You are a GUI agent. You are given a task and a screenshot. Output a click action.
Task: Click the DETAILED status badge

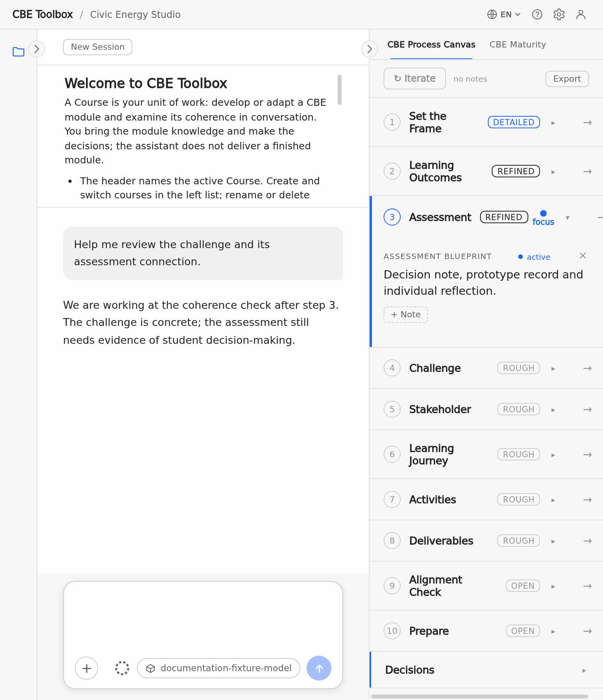(x=514, y=122)
